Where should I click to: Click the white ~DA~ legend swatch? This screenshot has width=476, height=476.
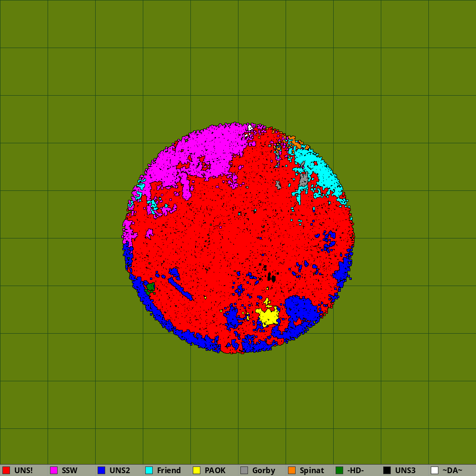tap(435, 470)
